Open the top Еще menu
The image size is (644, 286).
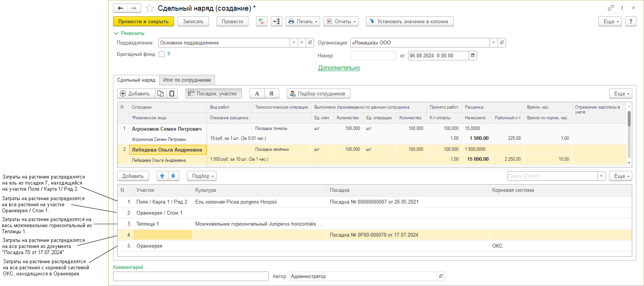[x=610, y=21]
